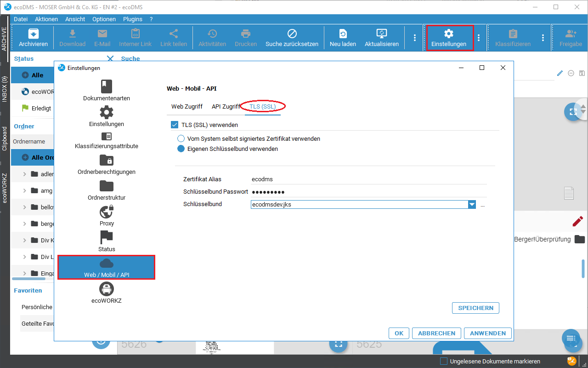
Task: Open the Plugins menu
Action: 133,19
